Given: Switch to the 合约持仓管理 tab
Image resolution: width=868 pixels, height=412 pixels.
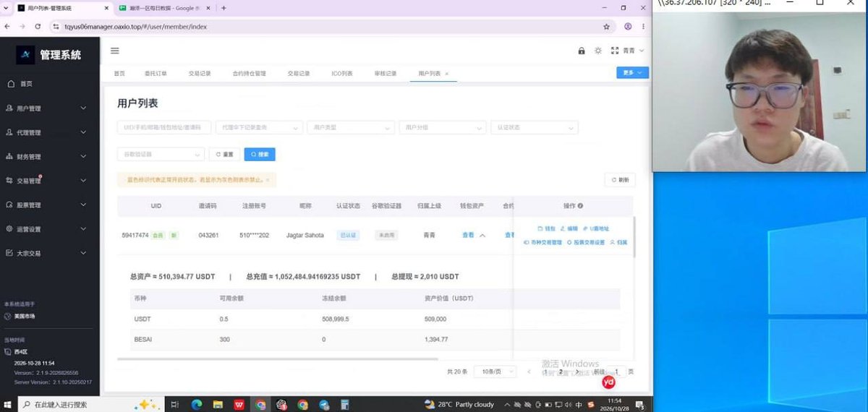Looking at the screenshot, I should tap(249, 74).
